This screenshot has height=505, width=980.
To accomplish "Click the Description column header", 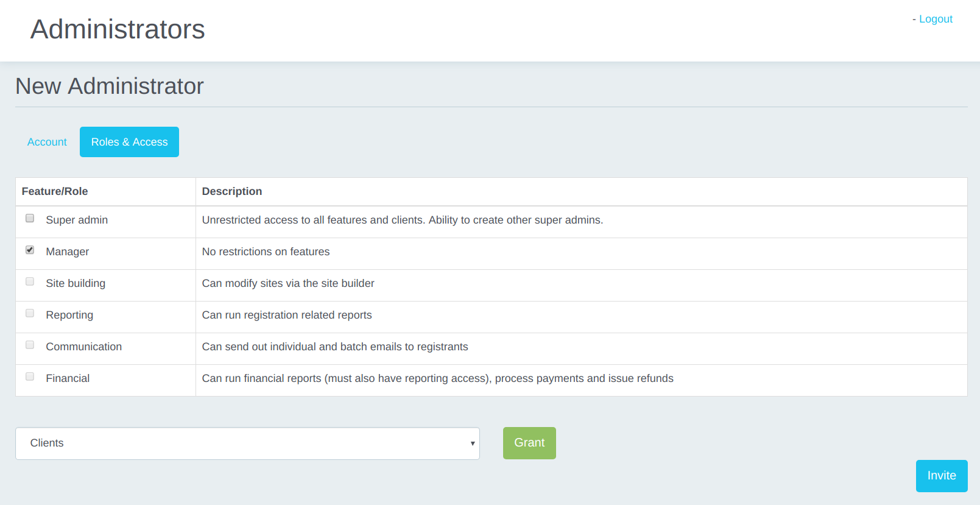I will pyautogui.click(x=232, y=191).
